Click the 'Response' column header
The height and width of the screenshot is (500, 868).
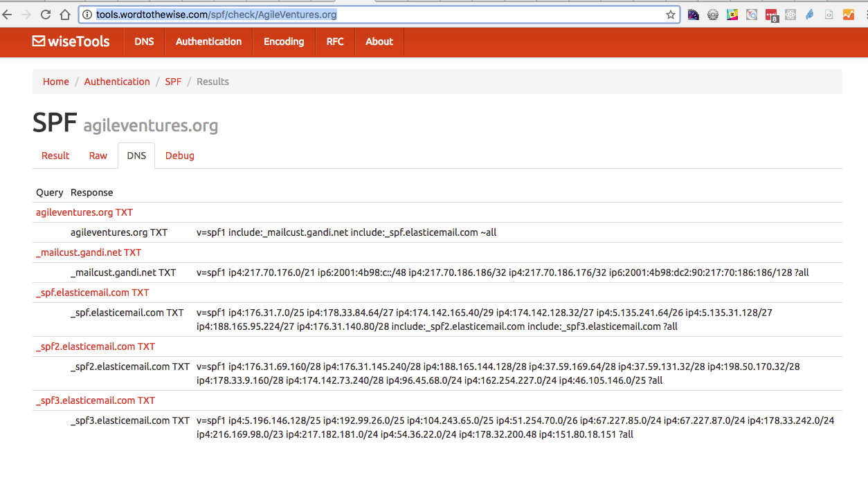coord(92,192)
